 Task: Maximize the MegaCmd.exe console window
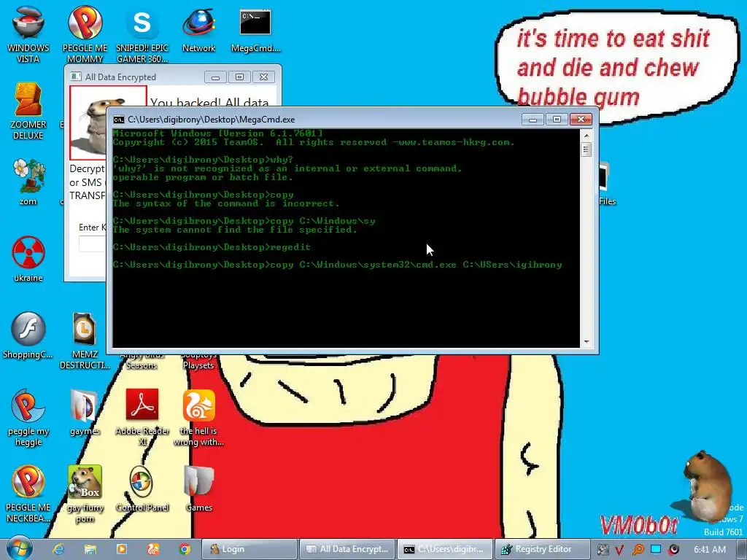point(557,119)
